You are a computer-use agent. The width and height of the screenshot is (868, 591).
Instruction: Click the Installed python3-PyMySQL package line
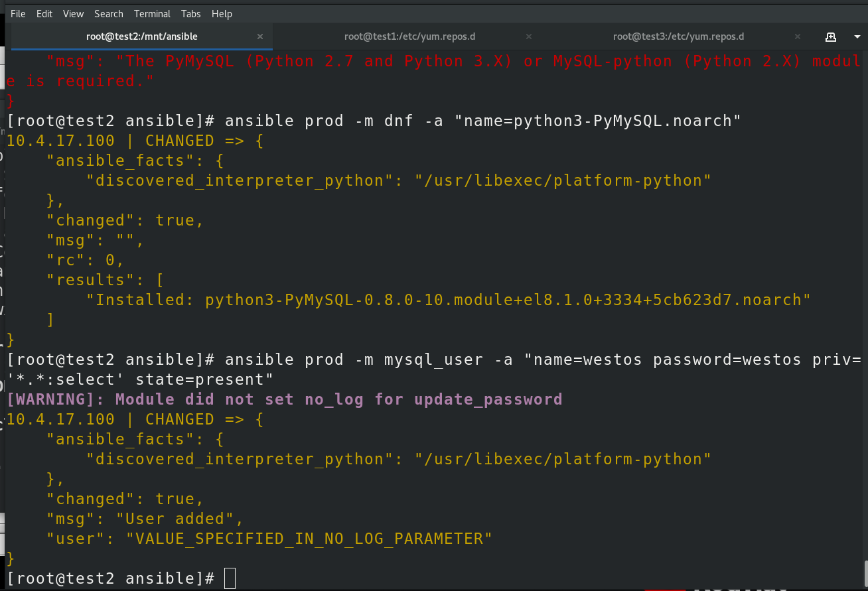pos(449,300)
